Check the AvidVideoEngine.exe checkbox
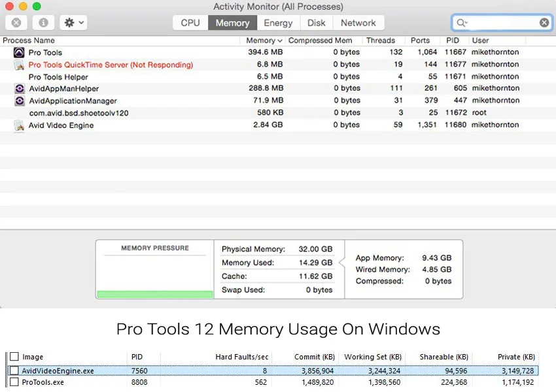 (x=14, y=370)
